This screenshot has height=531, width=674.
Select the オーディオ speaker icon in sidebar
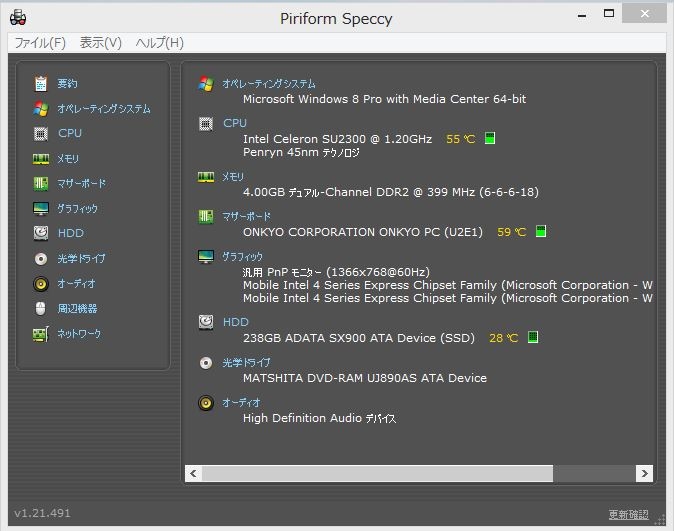coord(40,284)
